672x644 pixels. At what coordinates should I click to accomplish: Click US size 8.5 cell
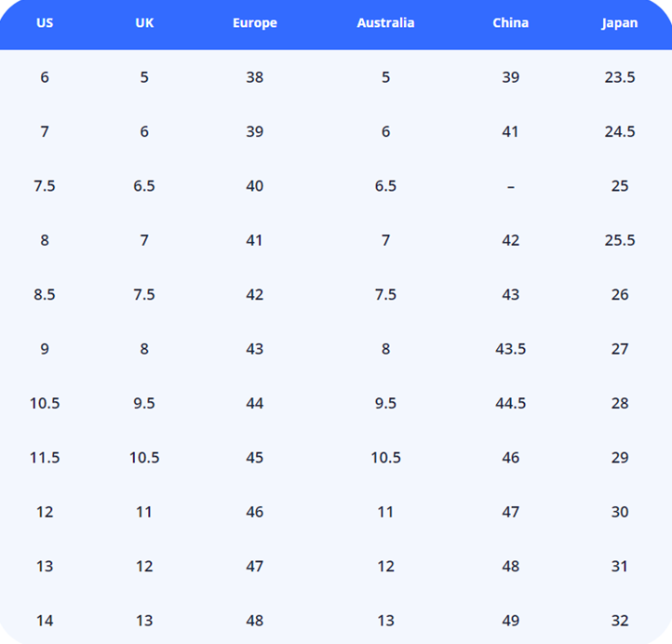coord(45,295)
